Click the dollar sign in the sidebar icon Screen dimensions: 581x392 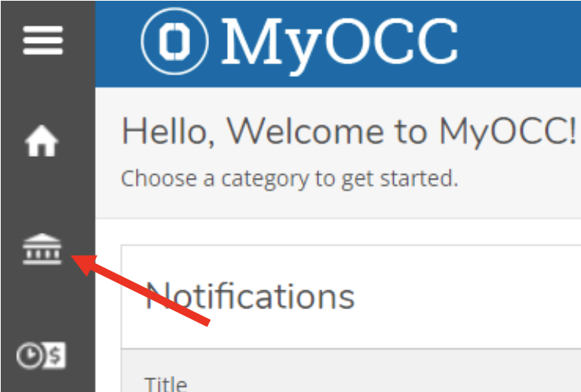[57, 356]
